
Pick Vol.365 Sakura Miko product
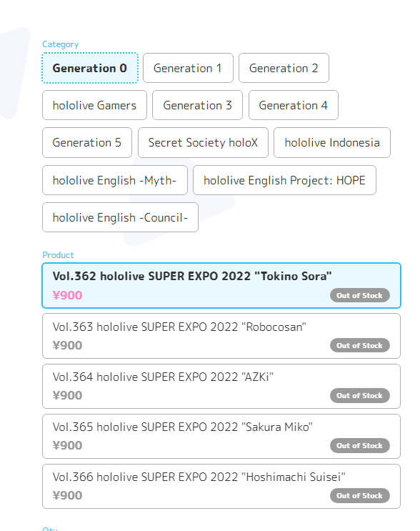[221, 437]
